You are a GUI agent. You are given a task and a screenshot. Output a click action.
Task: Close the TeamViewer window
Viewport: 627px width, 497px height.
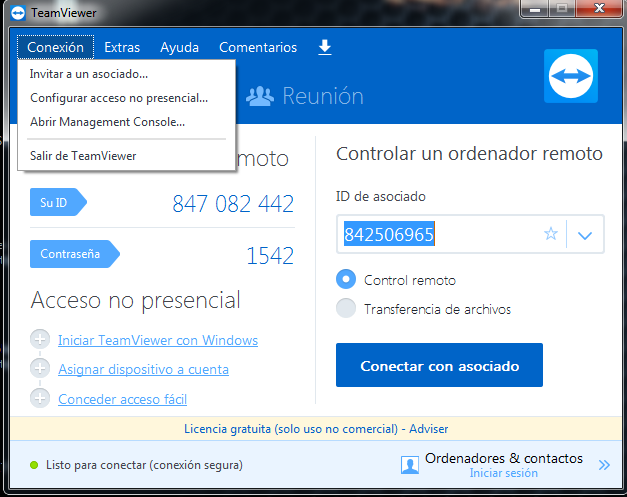click(599, 9)
